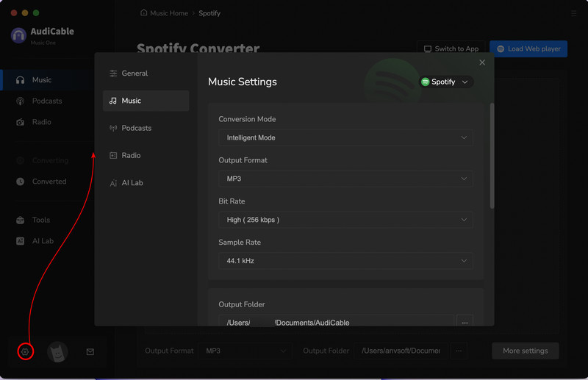Screen dimensions: 588x380
Task: Click More settings button
Action: point(526,351)
